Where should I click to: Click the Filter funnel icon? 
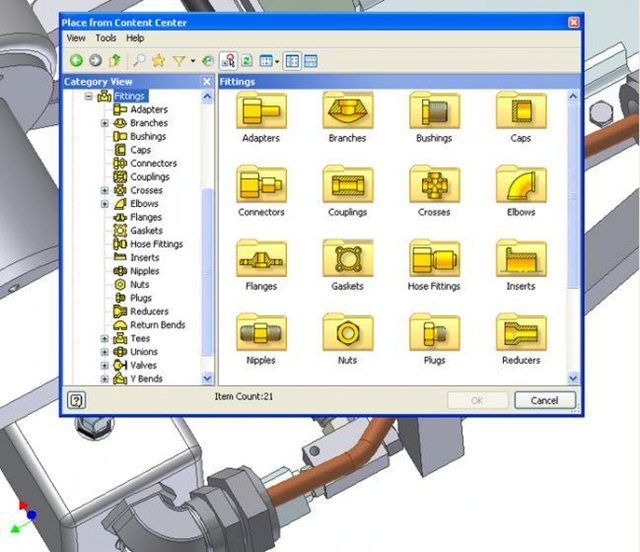tap(179, 61)
